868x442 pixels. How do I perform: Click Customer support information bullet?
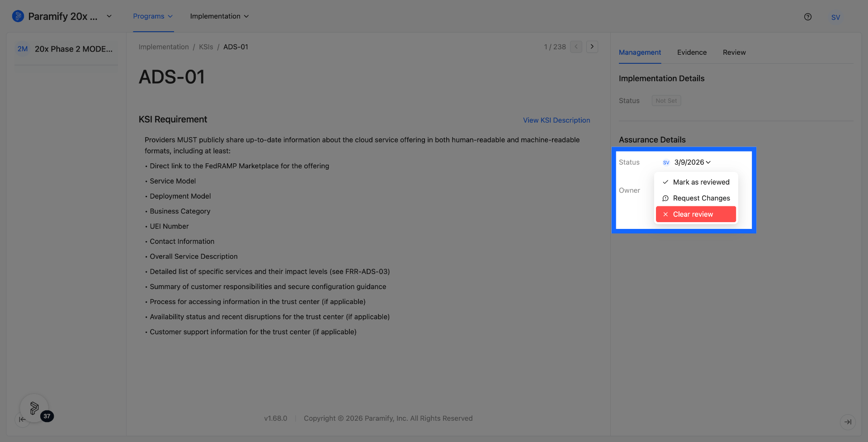pos(253,332)
